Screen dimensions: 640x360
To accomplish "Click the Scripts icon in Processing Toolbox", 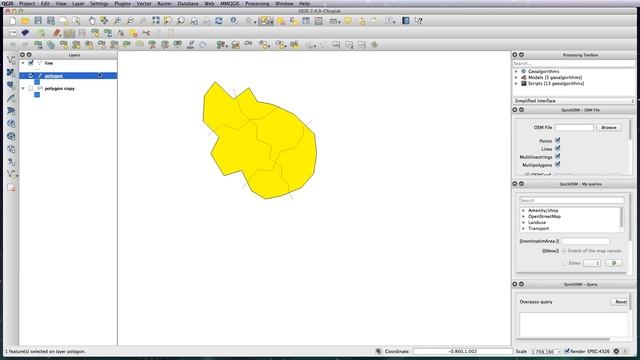I will (524, 83).
